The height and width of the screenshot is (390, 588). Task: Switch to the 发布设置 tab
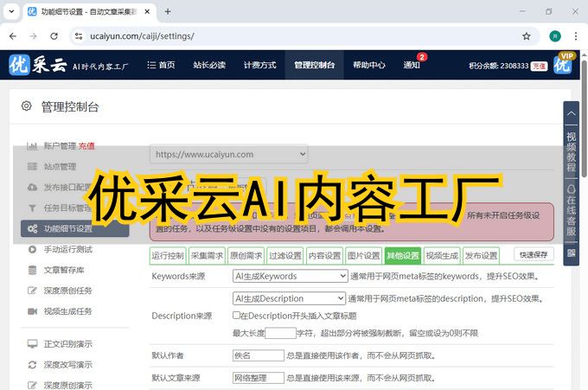click(481, 256)
